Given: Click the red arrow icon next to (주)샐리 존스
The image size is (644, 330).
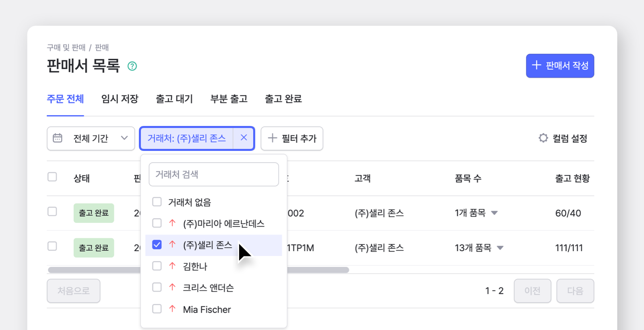Looking at the screenshot, I should [172, 244].
